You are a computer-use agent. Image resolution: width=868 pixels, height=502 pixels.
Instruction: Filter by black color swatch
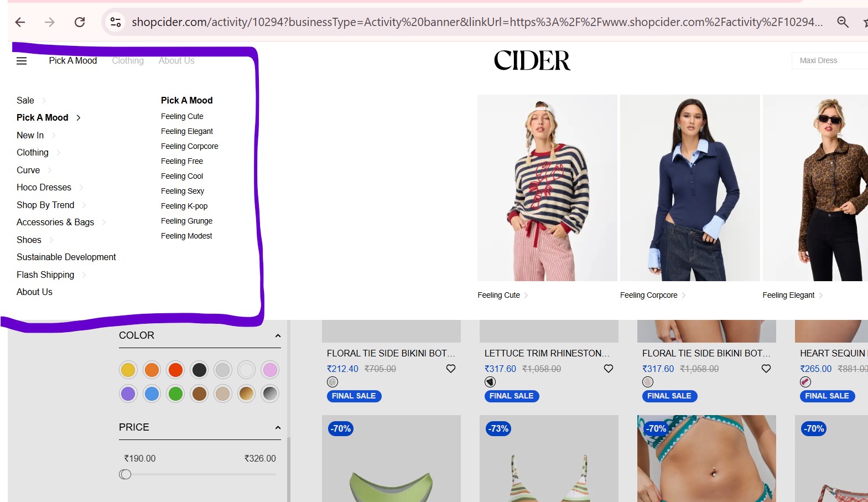(x=199, y=370)
